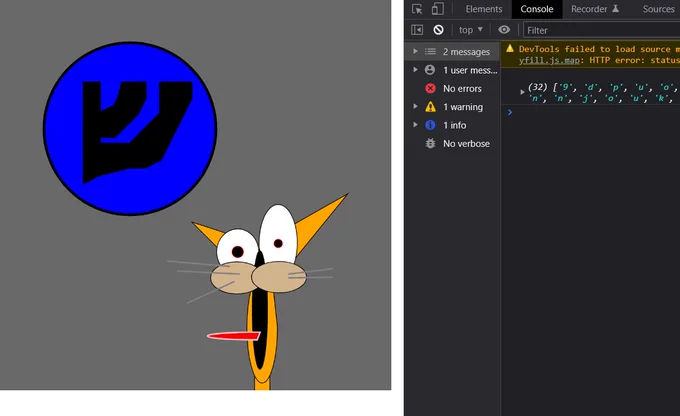Viewport: 680px width, 416px height.
Task: Select the 1 user messages row
Action: pos(452,70)
